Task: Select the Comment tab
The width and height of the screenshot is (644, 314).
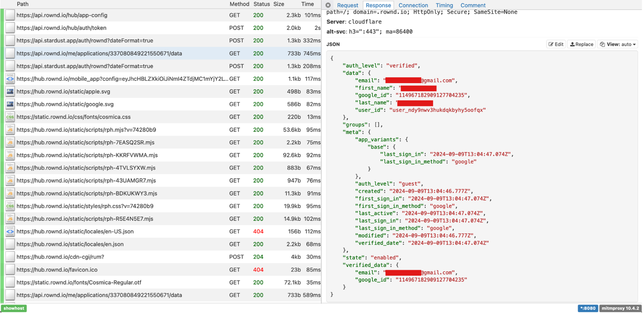Action: [473, 5]
